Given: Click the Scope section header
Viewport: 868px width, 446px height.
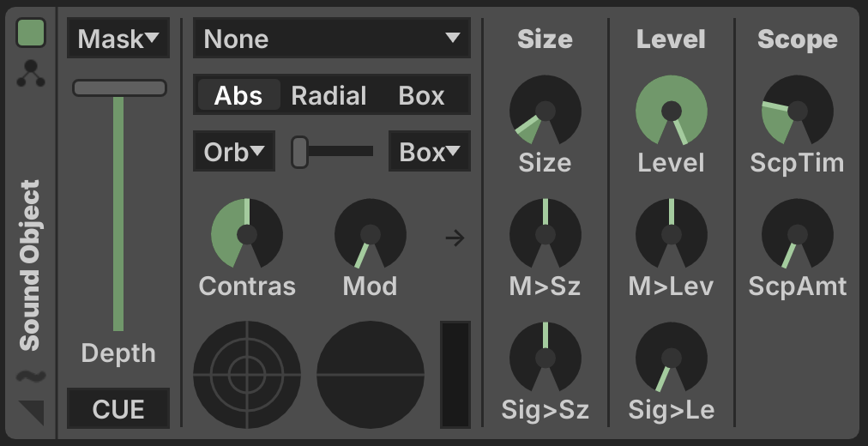Looking at the screenshot, I should tap(798, 39).
